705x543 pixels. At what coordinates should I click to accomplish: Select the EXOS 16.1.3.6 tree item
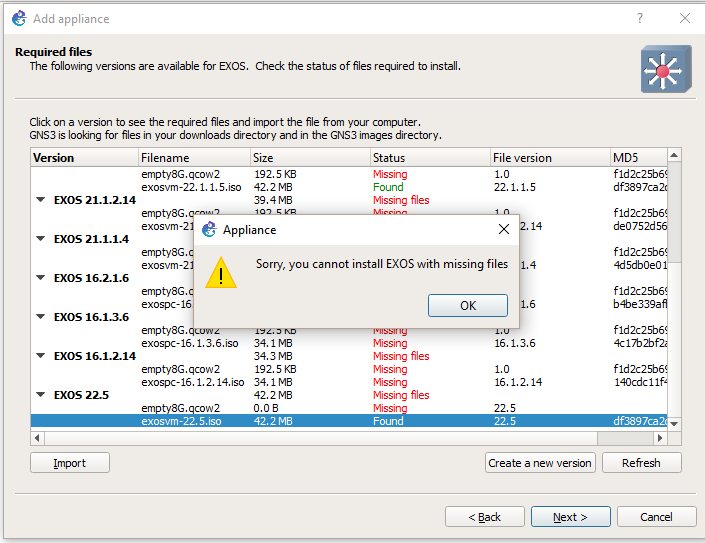(x=91, y=317)
